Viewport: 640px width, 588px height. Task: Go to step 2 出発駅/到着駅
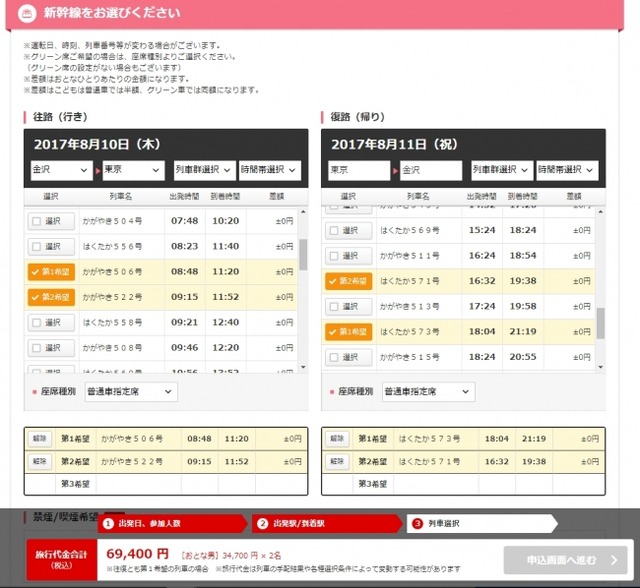tap(327, 524)
